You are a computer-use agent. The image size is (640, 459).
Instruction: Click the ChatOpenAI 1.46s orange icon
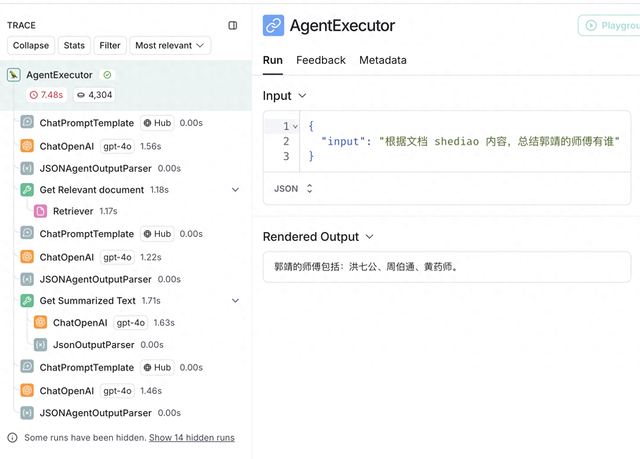pyautogui.click(x=27, y=390)
